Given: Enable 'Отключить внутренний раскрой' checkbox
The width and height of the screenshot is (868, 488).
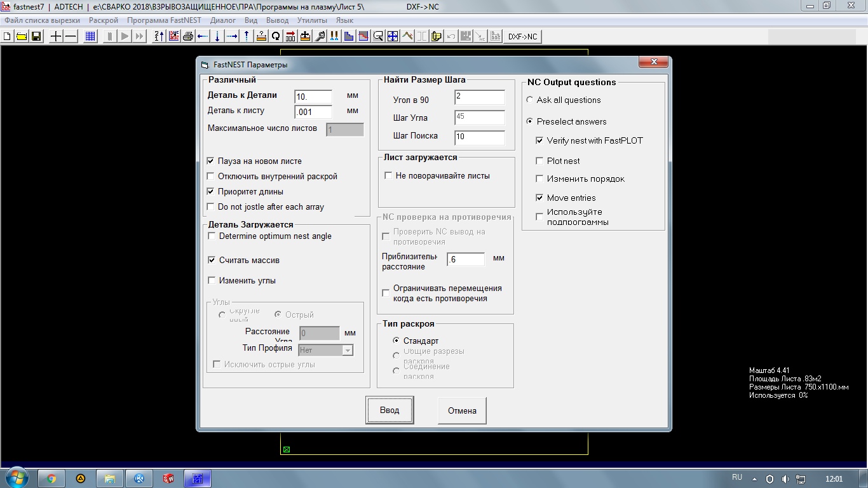Looking at the screenshot, I should (211, 177).
